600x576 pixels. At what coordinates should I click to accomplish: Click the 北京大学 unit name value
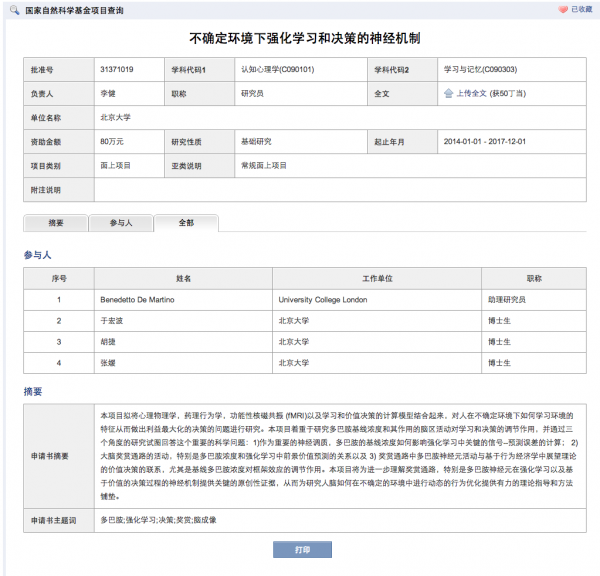pos(115,117)
